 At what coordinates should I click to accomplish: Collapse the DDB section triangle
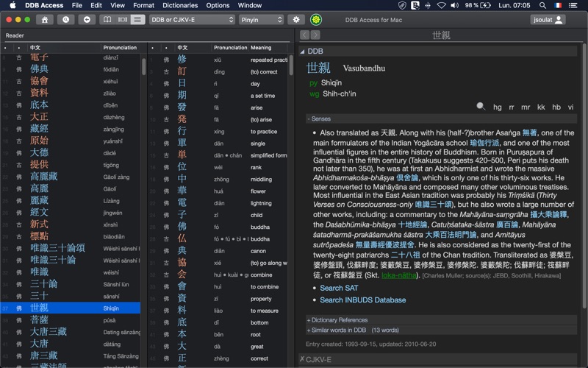point(302,52)
